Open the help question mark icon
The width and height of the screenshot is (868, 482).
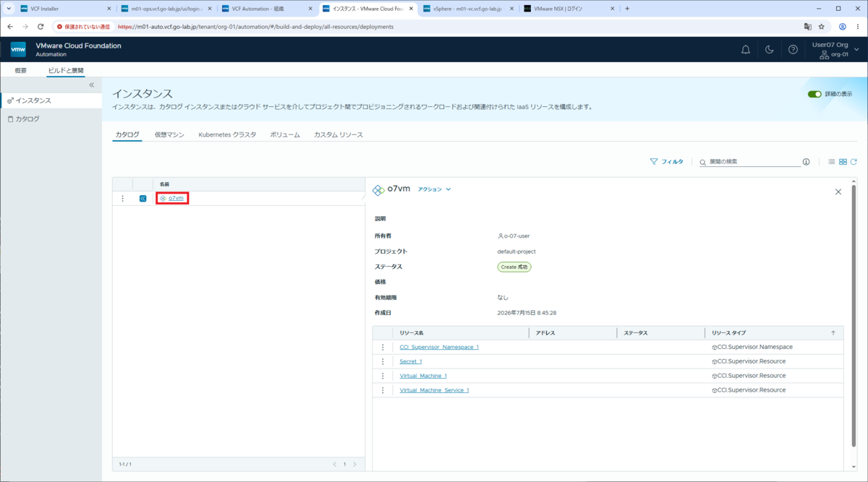coord(793,49)
